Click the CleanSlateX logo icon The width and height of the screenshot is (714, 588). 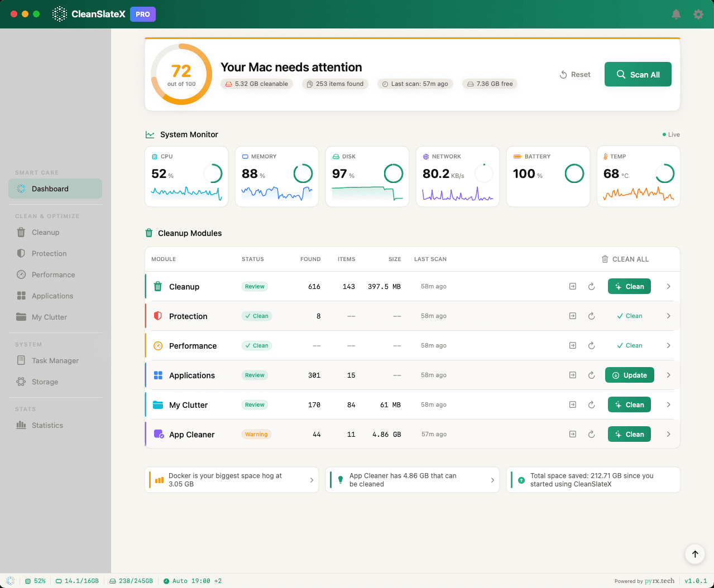(60, 14)
